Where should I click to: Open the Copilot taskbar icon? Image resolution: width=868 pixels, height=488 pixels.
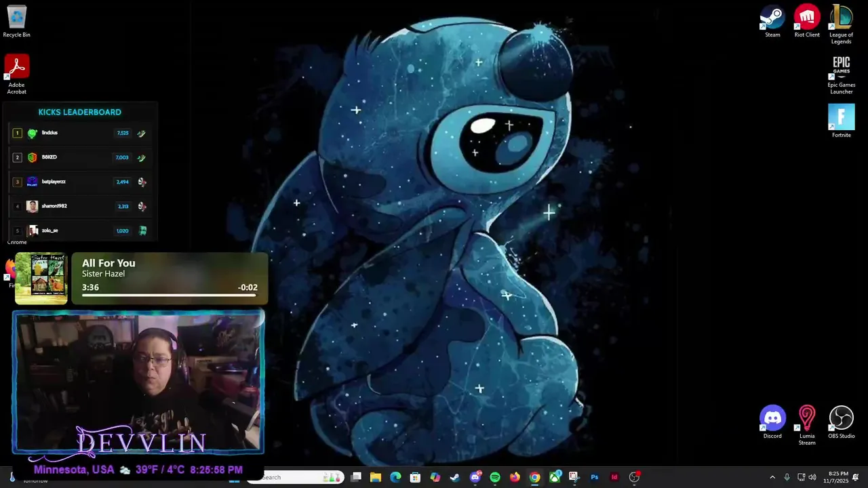pos(435,477)
